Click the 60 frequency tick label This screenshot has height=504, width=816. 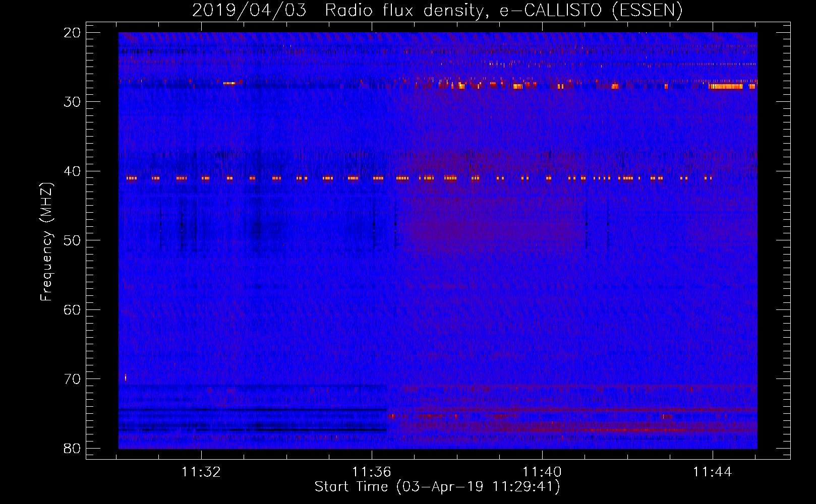(x=72, y=309)
